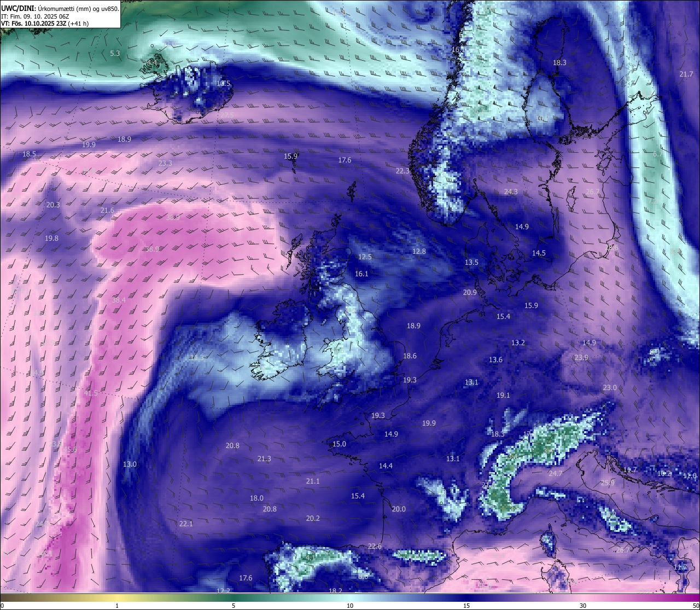Viewport: 700px width, 610px height.
Task: Click the 41.5 value in pink band
Action: coord(91,393)
